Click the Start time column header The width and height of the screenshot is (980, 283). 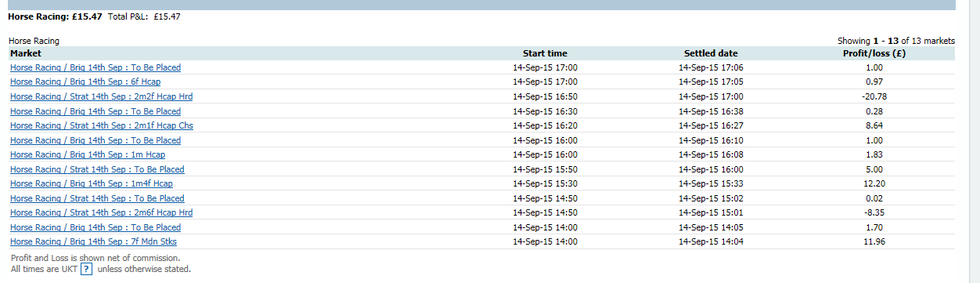(545, 53)
